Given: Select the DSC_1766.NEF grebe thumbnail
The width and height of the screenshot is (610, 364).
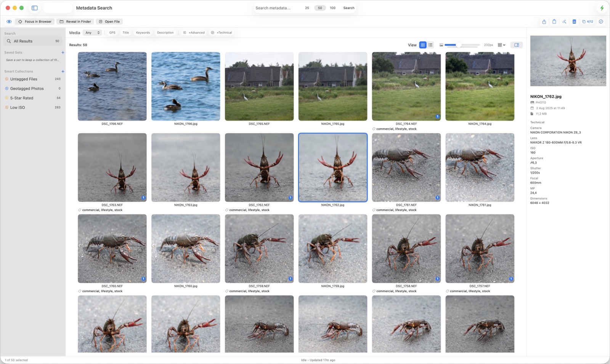Looking at the screenshot, I should point(112,86).
